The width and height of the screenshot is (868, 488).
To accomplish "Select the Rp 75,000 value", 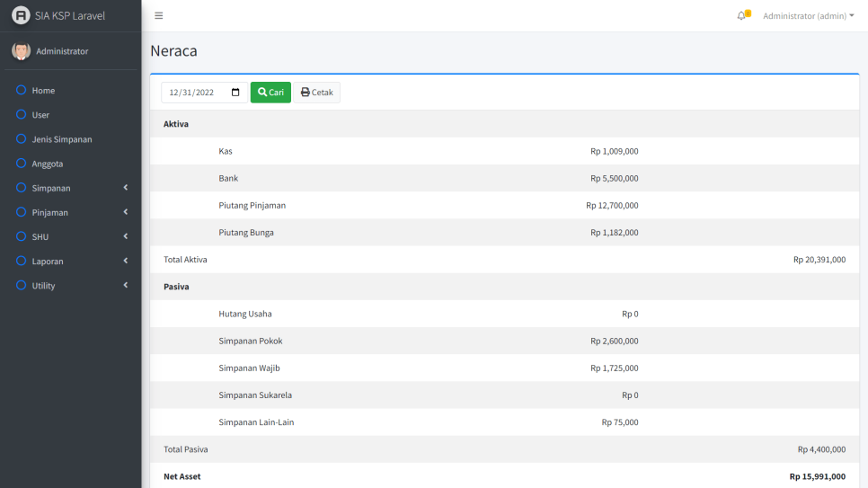I will click(620, 422).
